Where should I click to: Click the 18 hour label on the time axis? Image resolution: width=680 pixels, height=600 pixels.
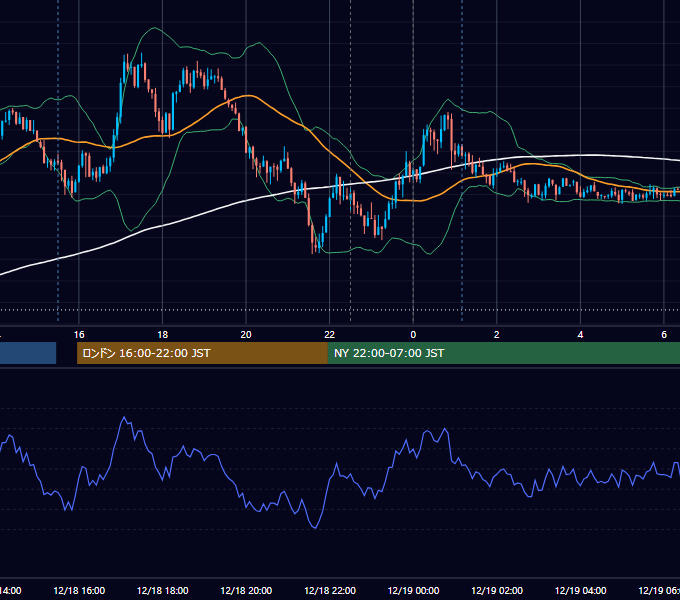tap(163, 335)
